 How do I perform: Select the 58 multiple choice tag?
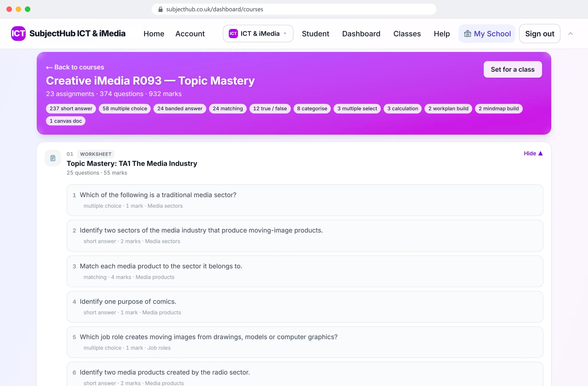point(125,108)
